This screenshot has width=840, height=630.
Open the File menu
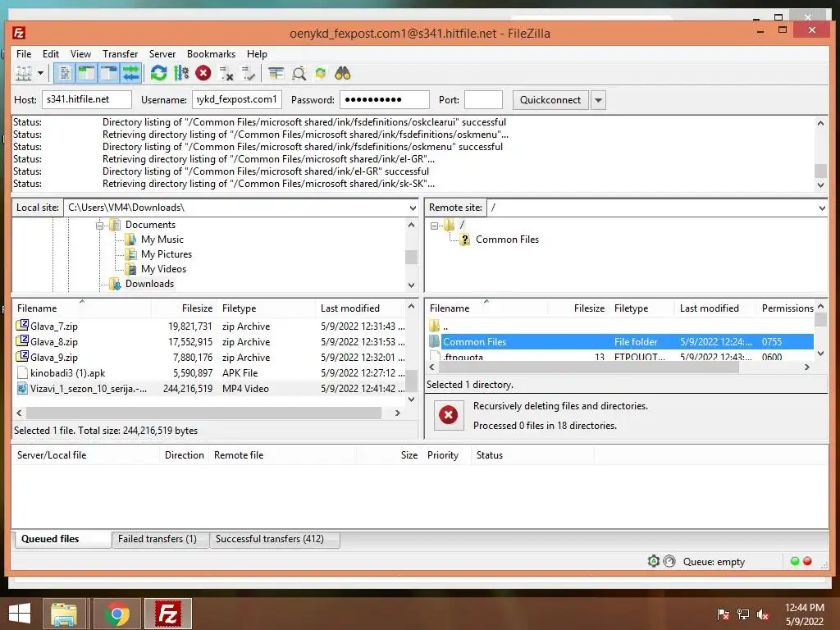coord(24,54)
